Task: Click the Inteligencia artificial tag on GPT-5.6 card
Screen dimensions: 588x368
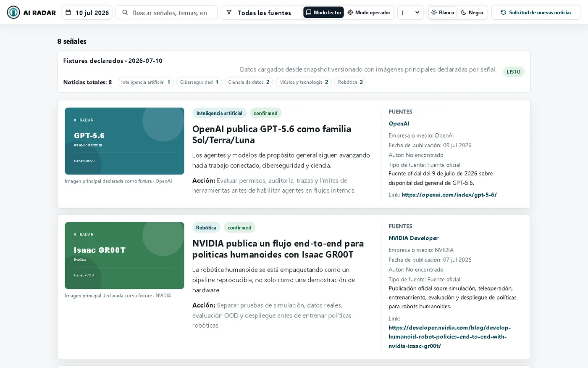Action: [x=219, y=113]
